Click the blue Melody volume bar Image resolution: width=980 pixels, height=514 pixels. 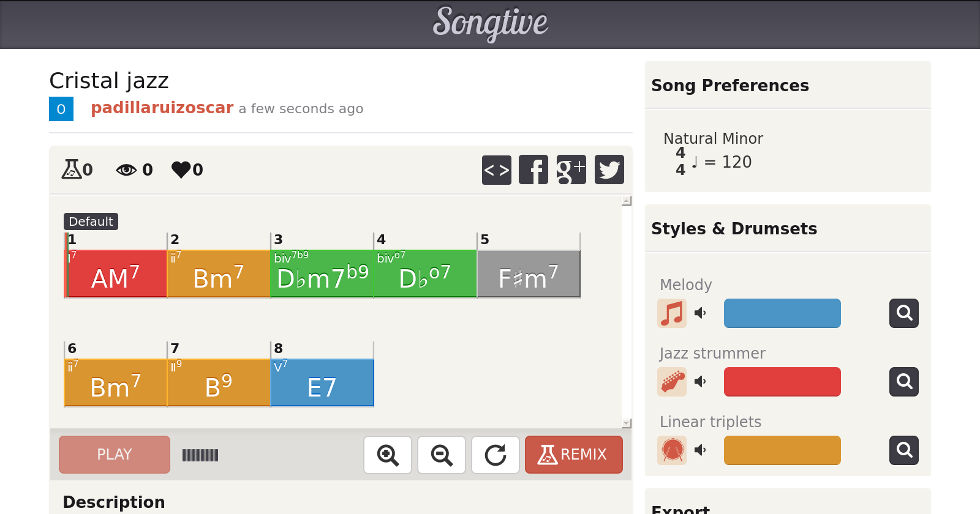[782, 313]
